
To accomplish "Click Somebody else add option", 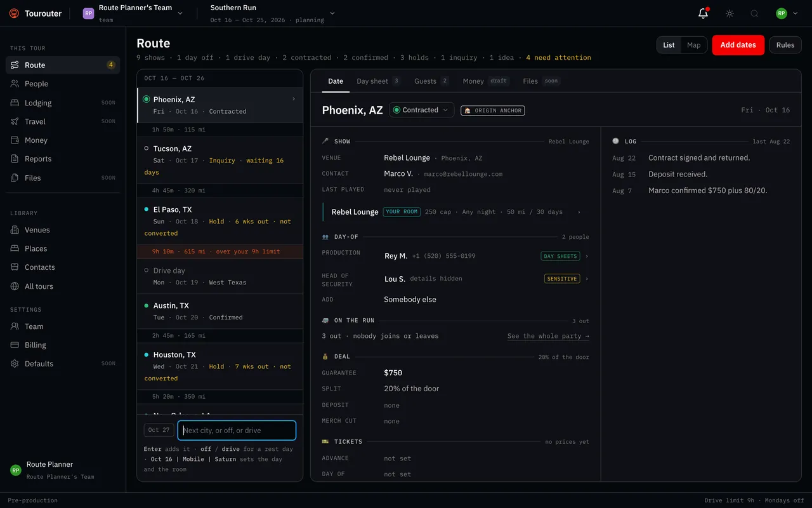I will tap(410, 300).
